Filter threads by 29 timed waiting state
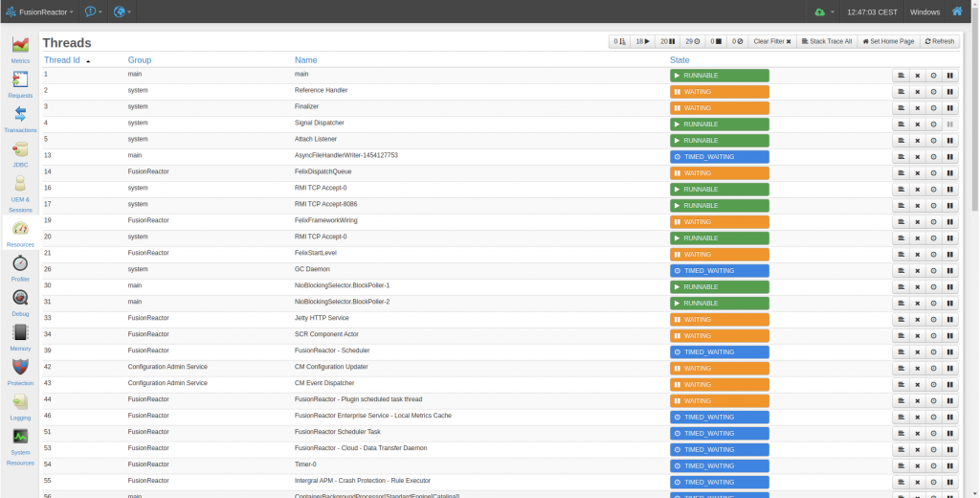Viewport: 980px width, 498px height. (x=693, y=41)
